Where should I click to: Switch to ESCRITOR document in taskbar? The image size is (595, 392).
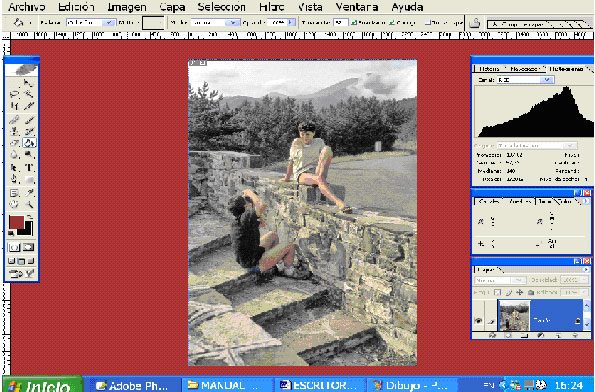(320, 386)
